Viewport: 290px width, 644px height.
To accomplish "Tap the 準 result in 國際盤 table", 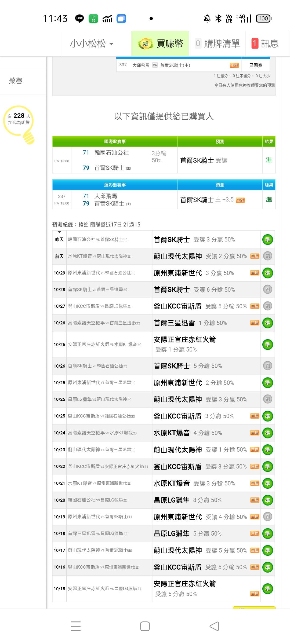I will [269, 160].
